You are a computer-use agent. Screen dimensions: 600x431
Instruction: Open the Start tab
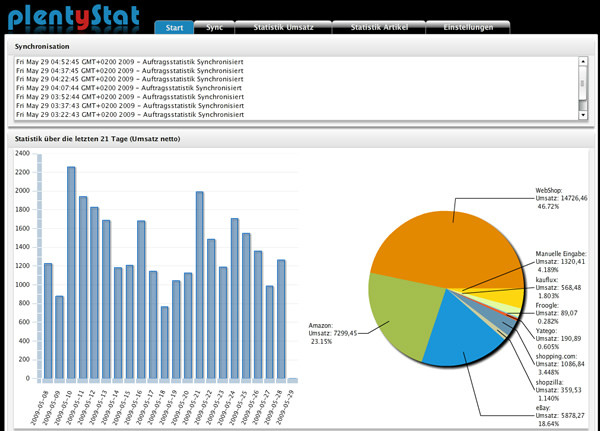(x=174, y=28)
